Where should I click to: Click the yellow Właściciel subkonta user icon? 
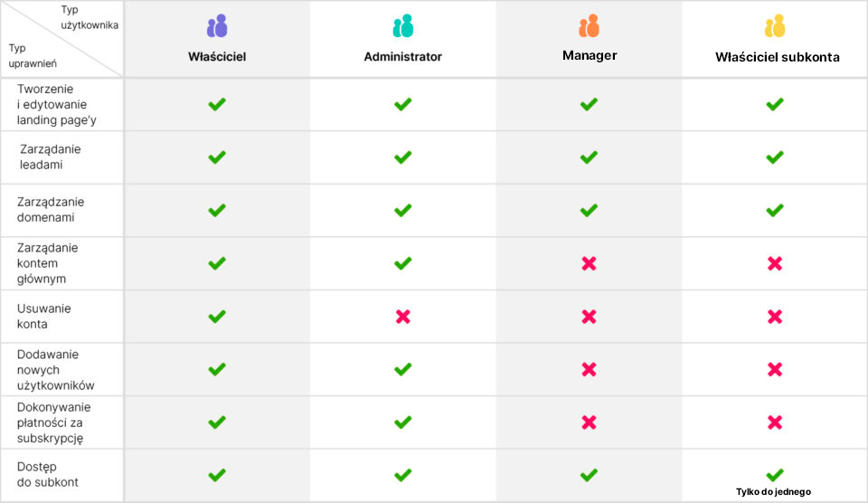point(775,26)
